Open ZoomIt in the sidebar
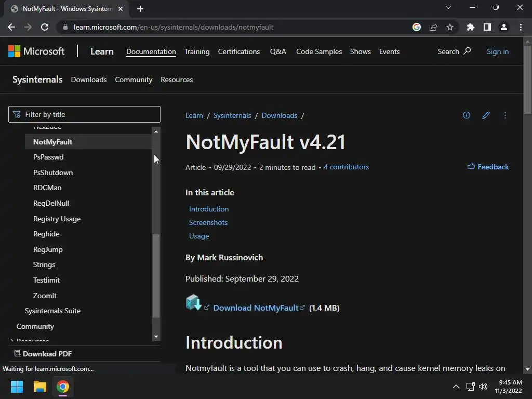 coord(45,296)
